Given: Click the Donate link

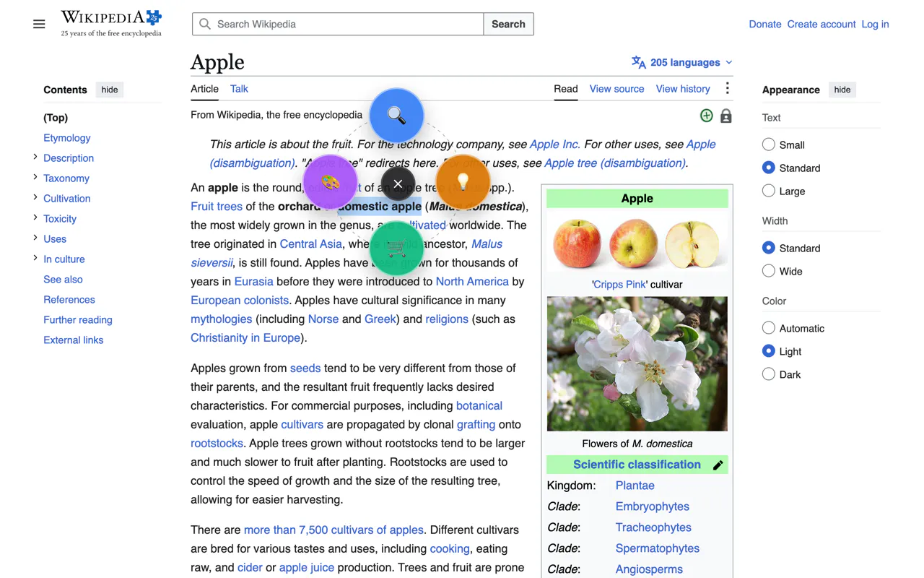Looking at the screenshot, I should coord(765,24).
